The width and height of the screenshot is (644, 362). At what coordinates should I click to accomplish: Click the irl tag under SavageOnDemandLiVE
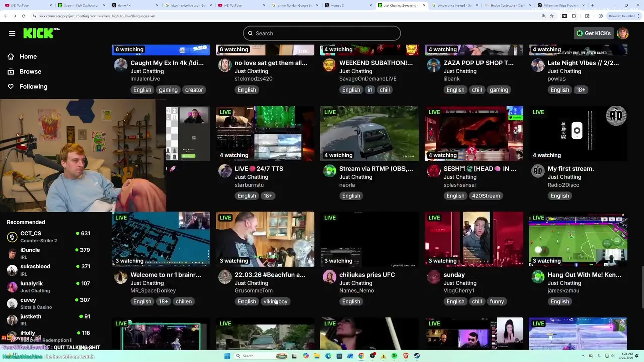pos(370,90)
